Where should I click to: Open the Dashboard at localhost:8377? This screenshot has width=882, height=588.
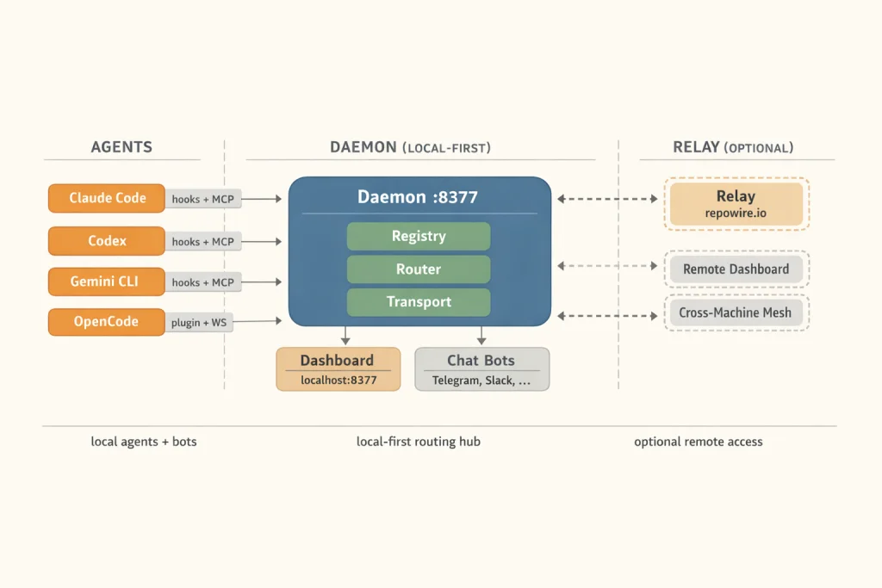point(338,368)
